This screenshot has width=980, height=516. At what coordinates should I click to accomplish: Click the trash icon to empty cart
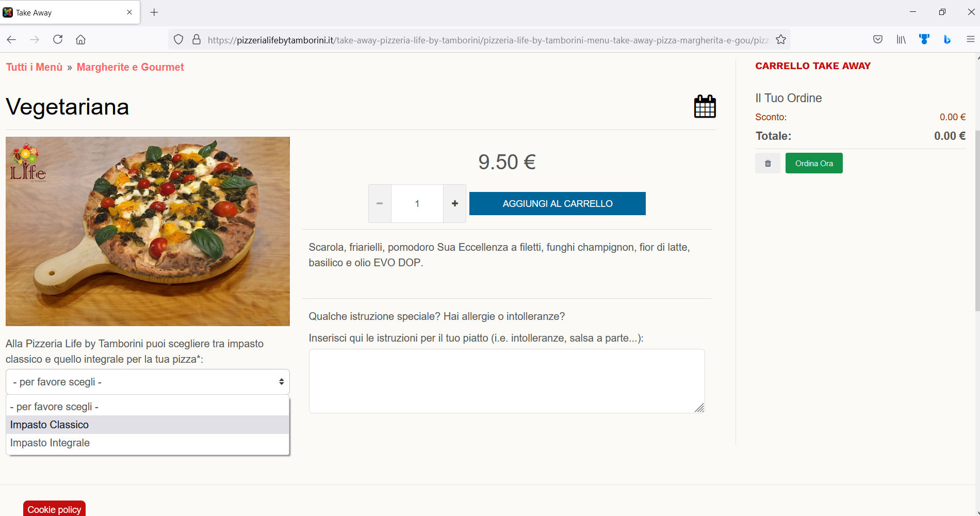click(x=767, y=164)
